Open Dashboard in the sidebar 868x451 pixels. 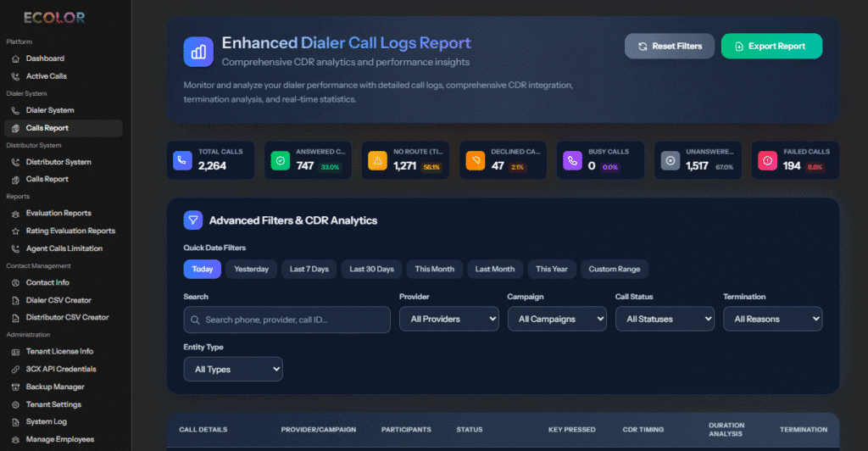point(45,58)
